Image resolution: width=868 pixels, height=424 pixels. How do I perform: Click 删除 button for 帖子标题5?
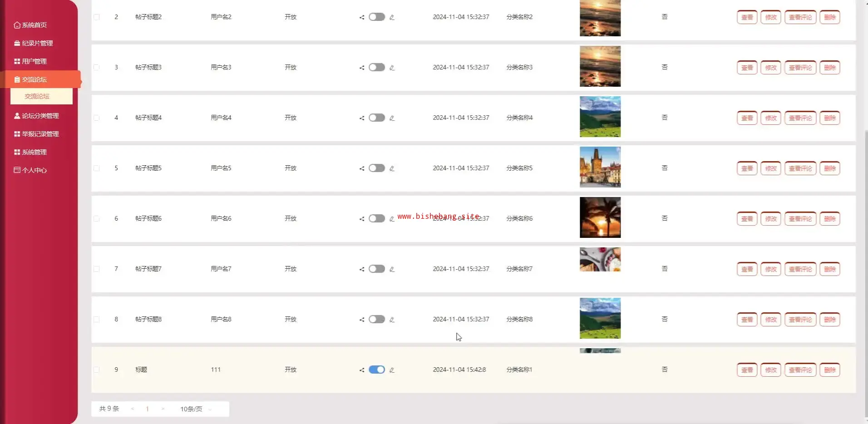[x=830, y=168]
